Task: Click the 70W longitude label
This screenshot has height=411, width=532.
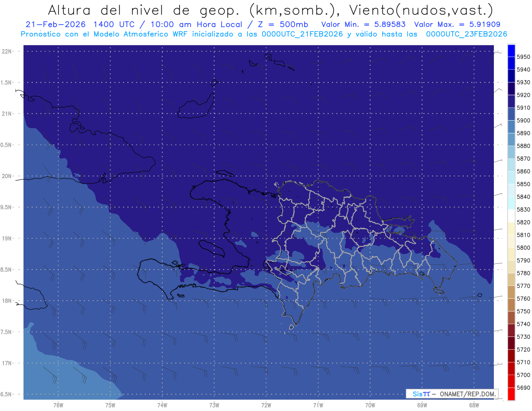Action: [x=370, y=405]
